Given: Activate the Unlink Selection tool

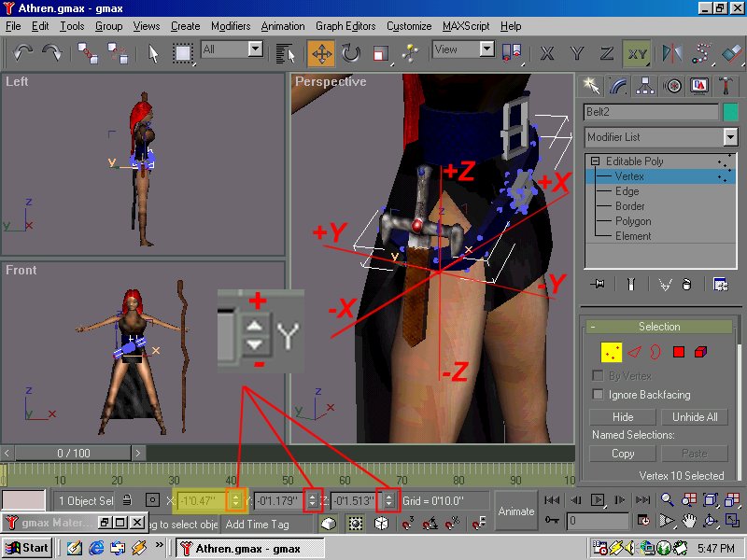Looking at the screenshot, I should 118,53.
